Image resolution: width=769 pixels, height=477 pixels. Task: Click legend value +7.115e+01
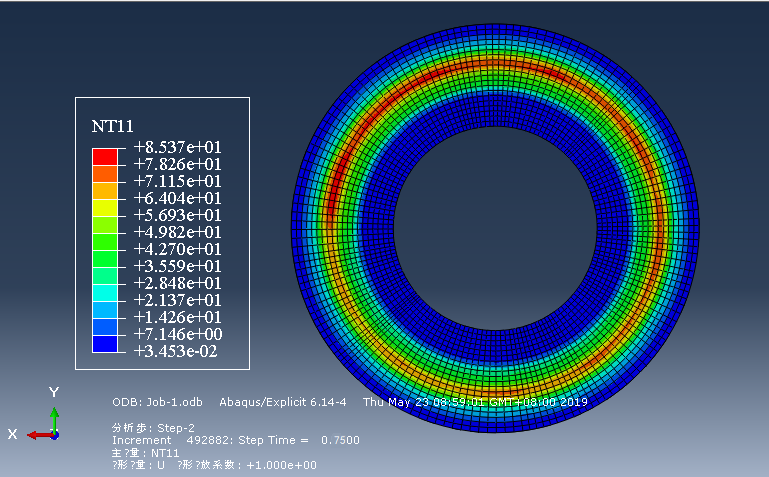[x=178, y=181]
